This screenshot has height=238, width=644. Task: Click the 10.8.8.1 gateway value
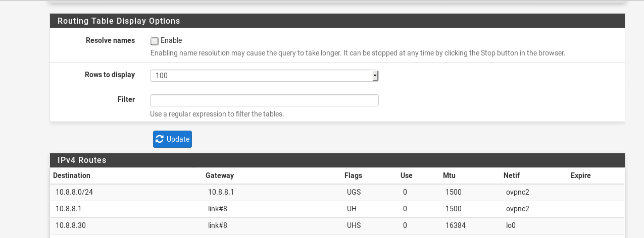click(x=221, y=192)
